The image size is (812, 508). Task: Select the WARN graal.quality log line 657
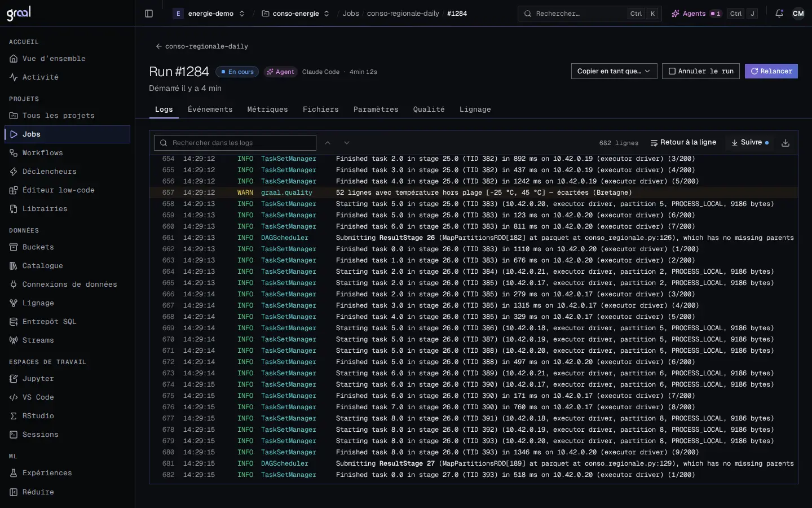474,192
